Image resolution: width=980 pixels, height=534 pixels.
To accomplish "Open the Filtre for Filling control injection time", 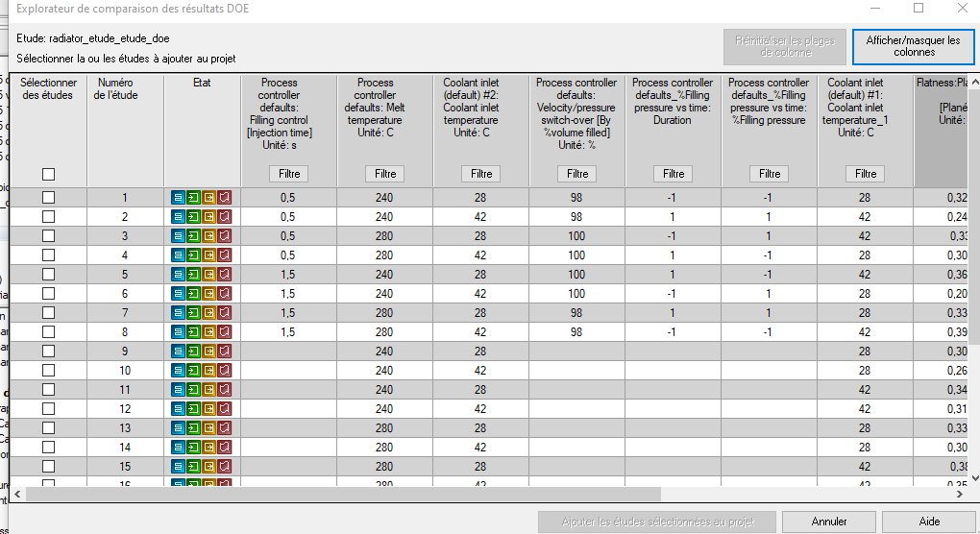I will point(288,174).
